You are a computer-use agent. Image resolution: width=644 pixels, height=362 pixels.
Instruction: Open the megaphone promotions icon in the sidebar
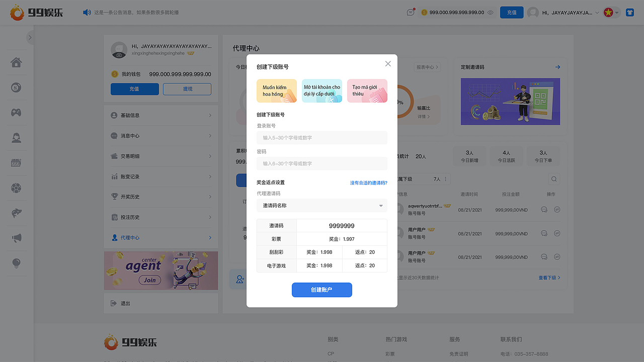(16, 237)
